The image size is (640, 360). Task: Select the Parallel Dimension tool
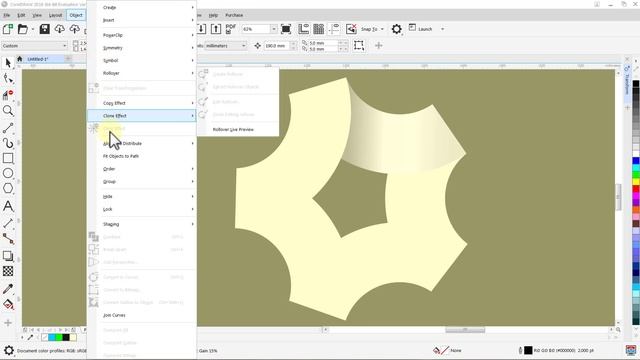click(x=8, y=223)
